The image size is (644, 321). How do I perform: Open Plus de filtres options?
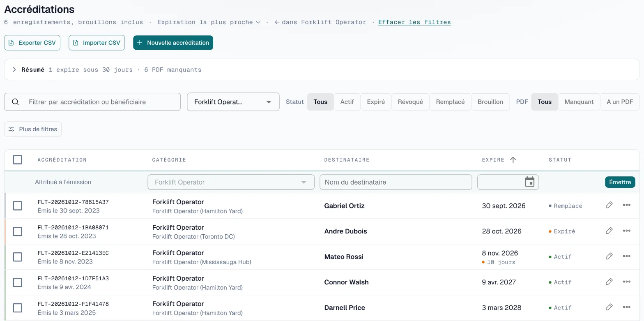tap(33, 129)
